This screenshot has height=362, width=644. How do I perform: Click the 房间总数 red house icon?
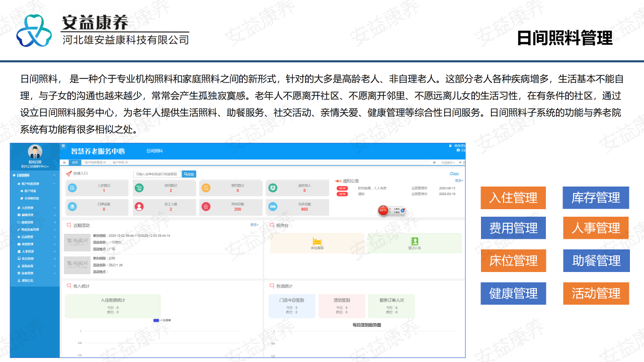tap(205, 206)
